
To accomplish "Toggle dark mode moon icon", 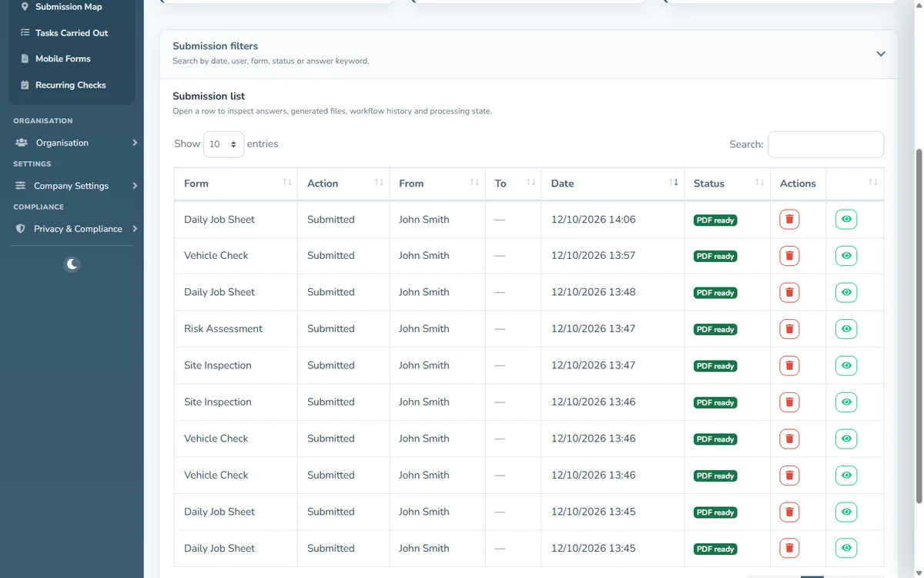I will [72, 264].
